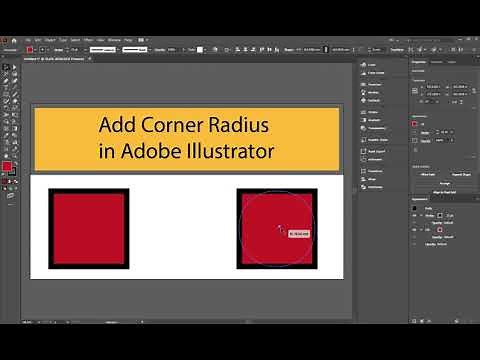Screen dimensions: 480x360
Task: Click the Transform link in control bar
Action: 397,50
